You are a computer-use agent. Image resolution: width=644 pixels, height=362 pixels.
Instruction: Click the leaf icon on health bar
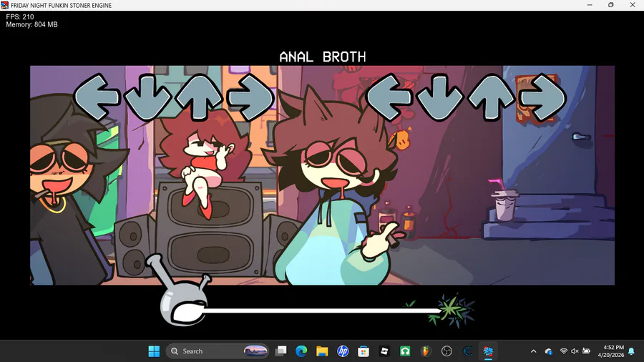451,310
